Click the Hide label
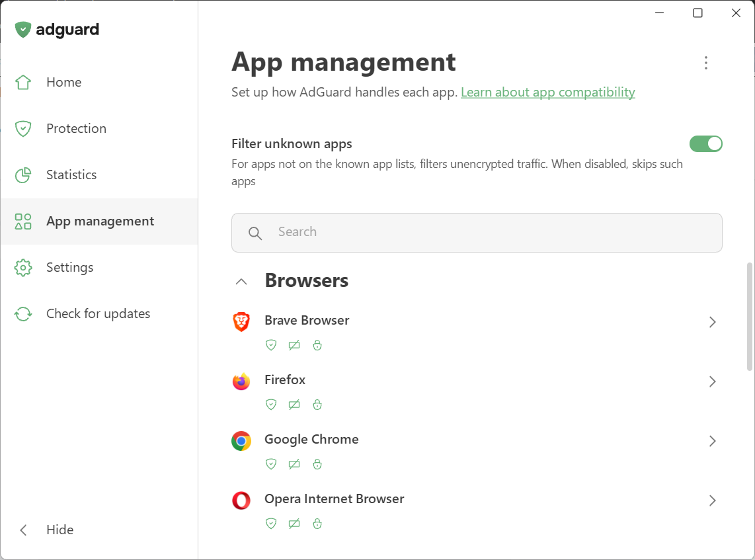Image resolution: width=755 pixels, height=560 pixels. coord(60,530)
